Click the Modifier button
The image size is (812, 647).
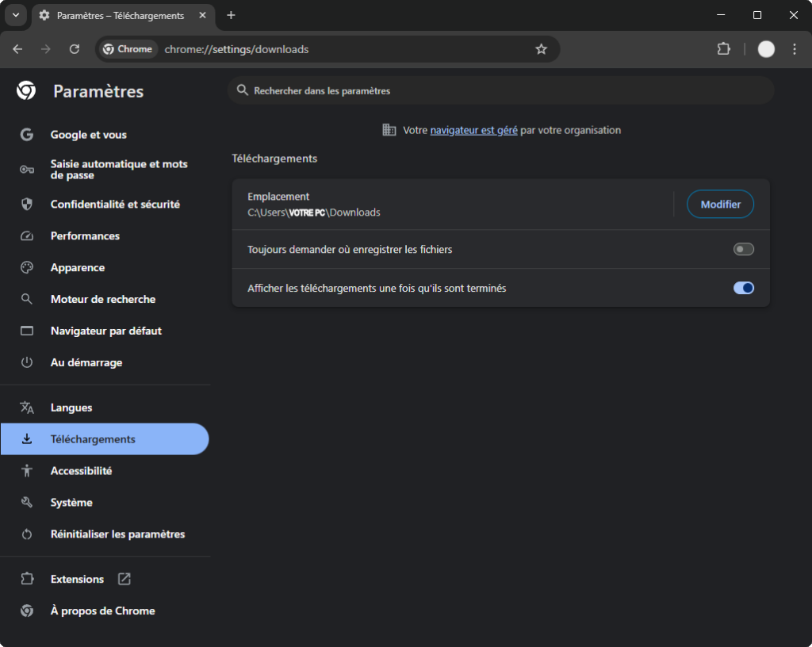click(x=720, y=205)
